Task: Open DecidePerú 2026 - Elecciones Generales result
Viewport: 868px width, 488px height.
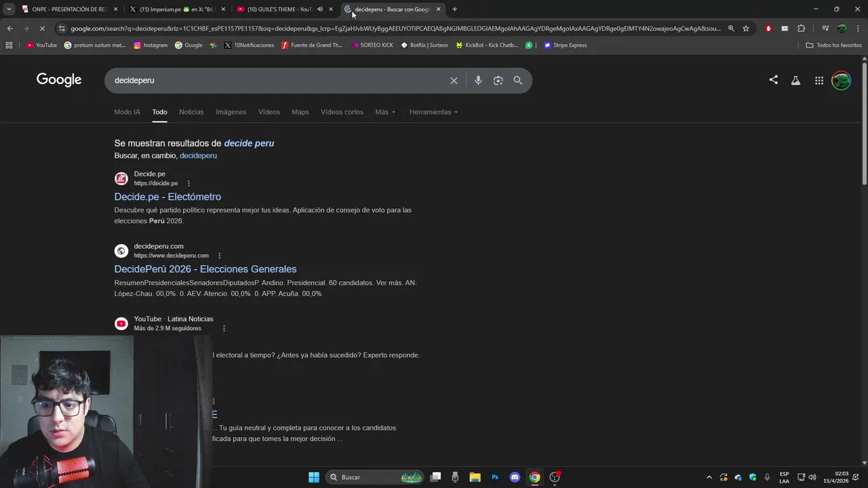Action: [205, 269]
